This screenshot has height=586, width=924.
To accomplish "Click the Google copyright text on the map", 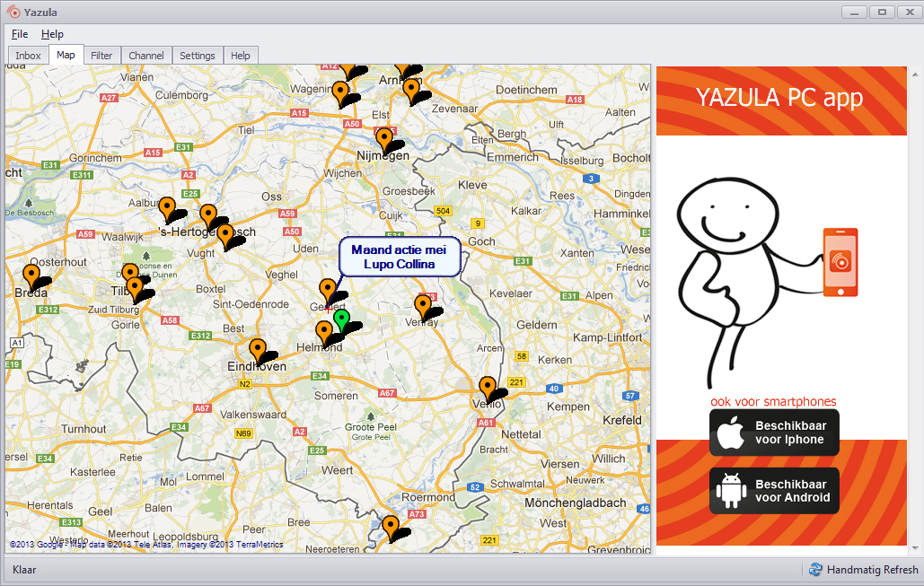I will (146, 544).
